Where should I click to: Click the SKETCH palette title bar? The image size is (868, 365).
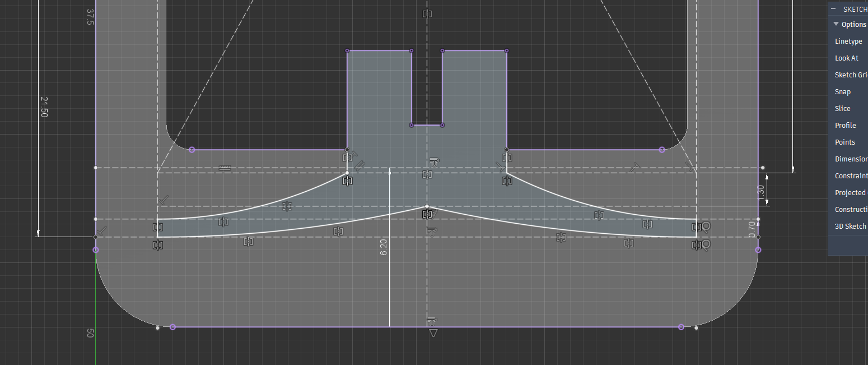(x=848, y=9)
